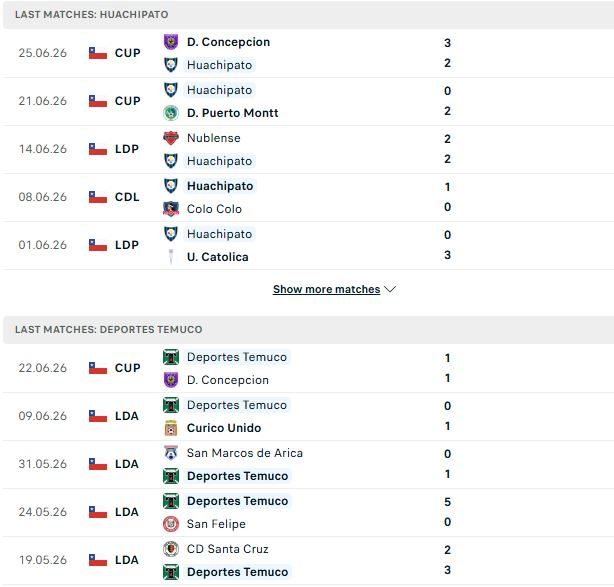Click the San Marcos de Arica crest

pyautogui.click(x=171, y=453)
